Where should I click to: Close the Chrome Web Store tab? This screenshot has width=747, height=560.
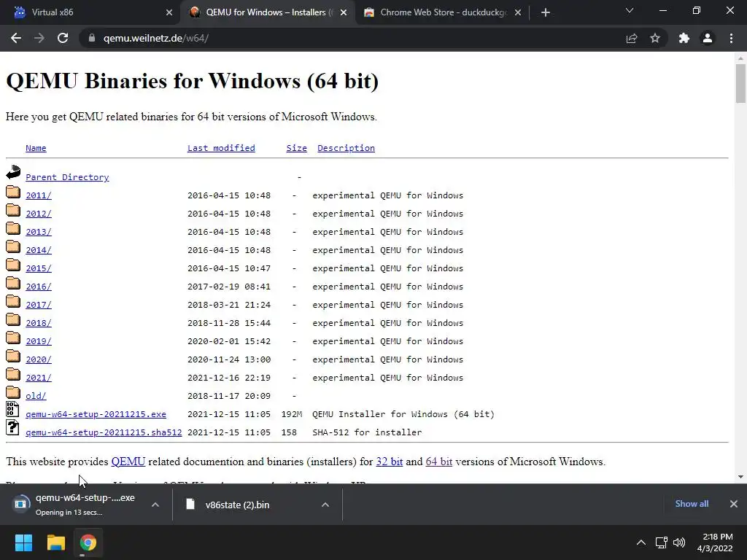[518, 12]
